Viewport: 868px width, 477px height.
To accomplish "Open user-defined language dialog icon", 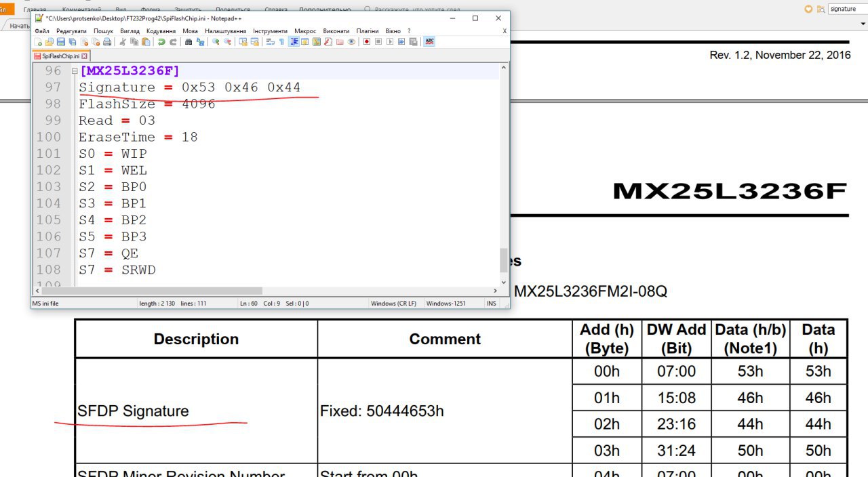I will point(305,42).
